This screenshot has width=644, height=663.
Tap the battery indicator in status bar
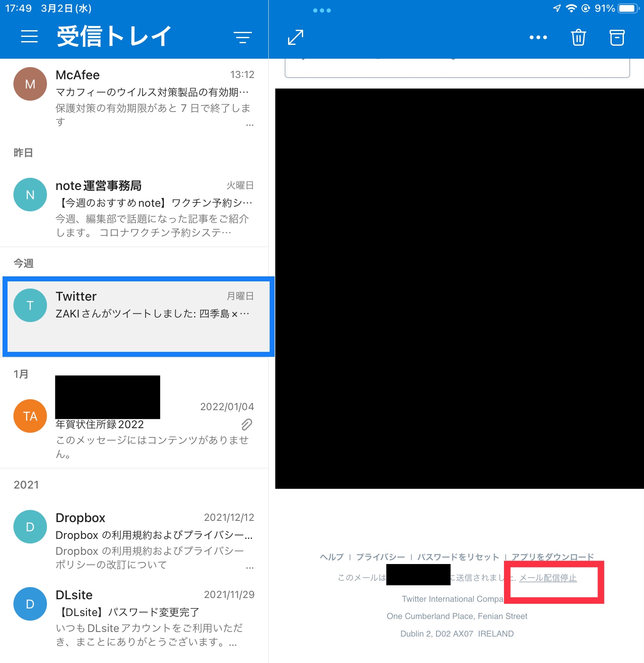[628, 8]
